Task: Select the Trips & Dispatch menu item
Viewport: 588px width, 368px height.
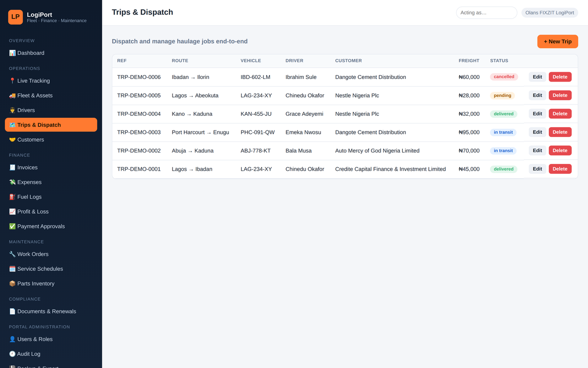Action: (51, 125)
